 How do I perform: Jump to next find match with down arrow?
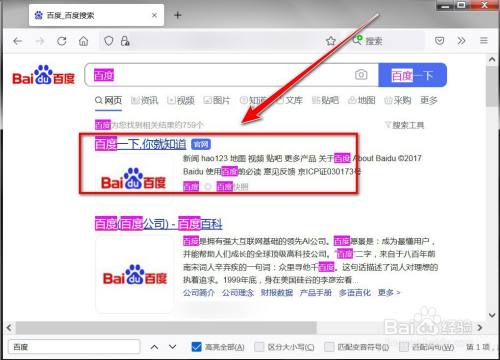(x=173, y=347)
